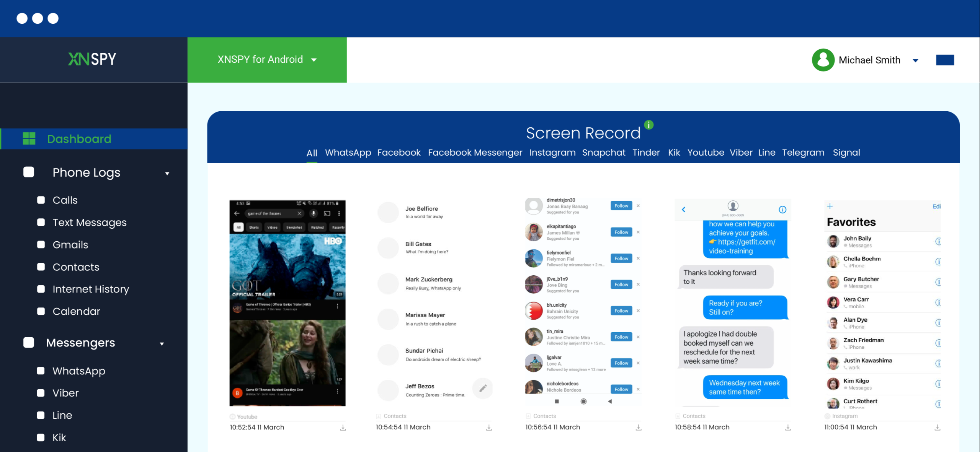Click the back chevron in chat screenshot
The height and width of the screenshot is (452, 980).
(x=684, y=210)
